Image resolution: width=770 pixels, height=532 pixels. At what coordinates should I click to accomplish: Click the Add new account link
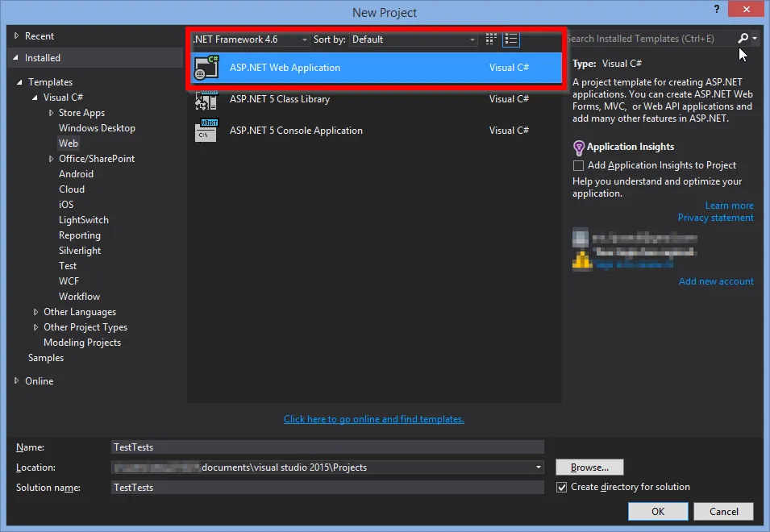[716, 281]
